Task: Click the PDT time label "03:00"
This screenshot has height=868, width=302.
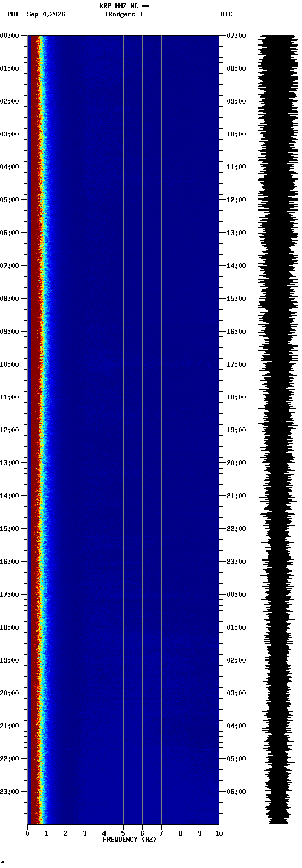Action: tap(9, 134)
